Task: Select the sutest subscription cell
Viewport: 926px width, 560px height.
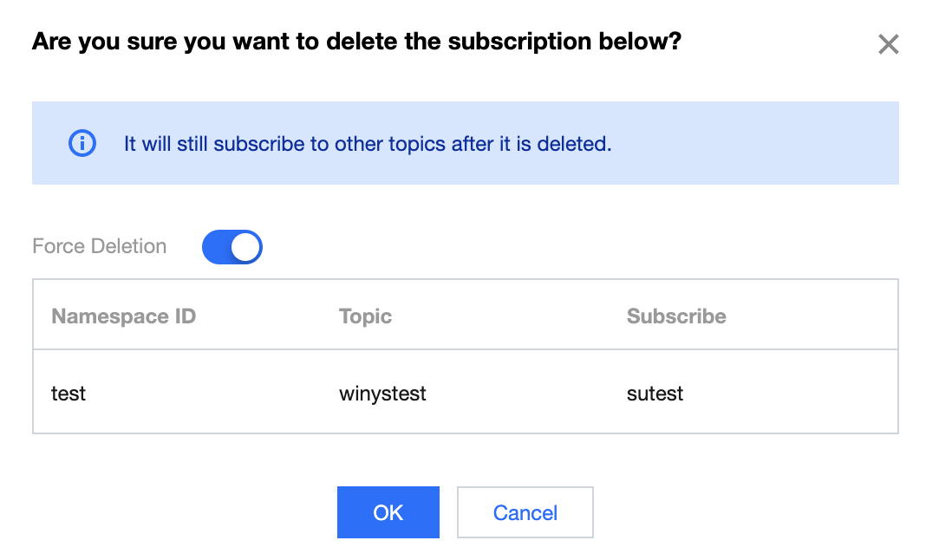Action: click(655, 394)
